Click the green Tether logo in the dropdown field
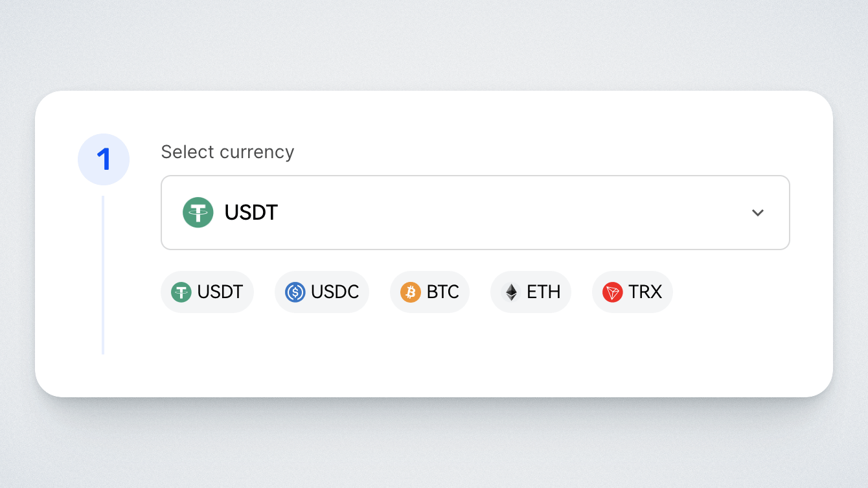Screen dimensions: 868x488 pyautogui.click(x=198, y=213)
